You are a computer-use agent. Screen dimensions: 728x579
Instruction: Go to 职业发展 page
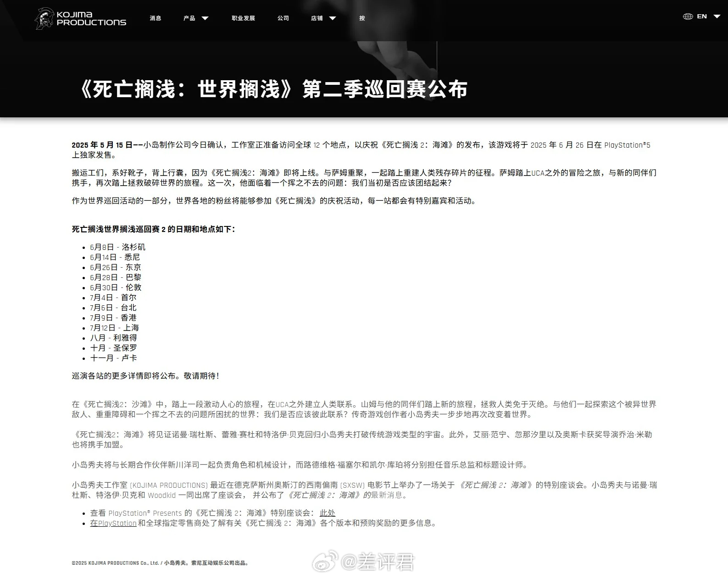pos(243,18)
